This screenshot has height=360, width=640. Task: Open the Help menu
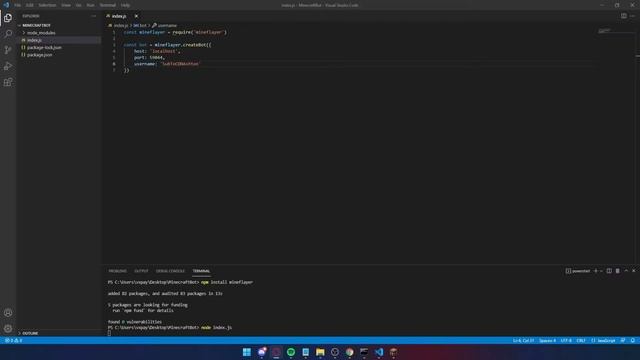coord(125,5)
